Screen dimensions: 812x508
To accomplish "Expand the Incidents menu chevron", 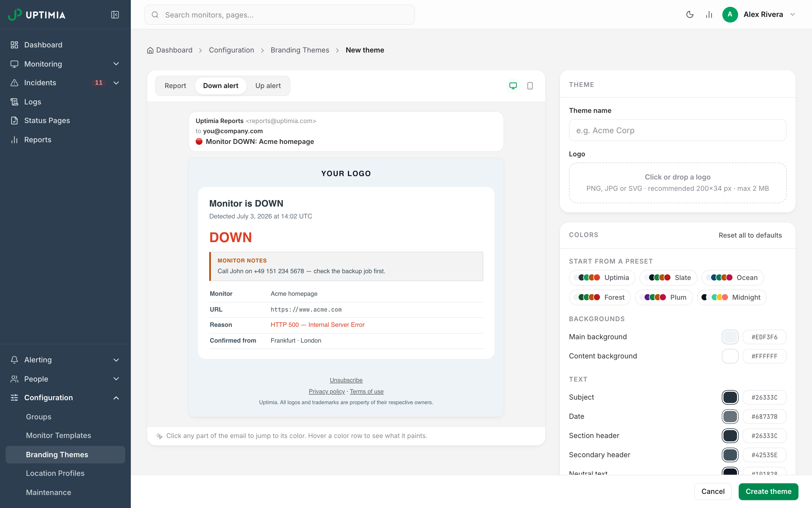I will click(116, 83).
